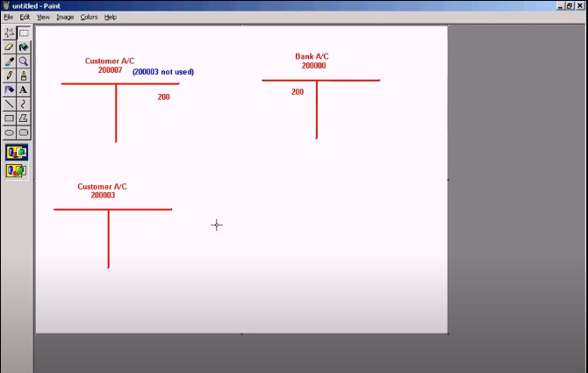This screenshot has height=373, width=588.
Task: Click the blue note "(200003 not used)"
Action: [x=163, y=72]
